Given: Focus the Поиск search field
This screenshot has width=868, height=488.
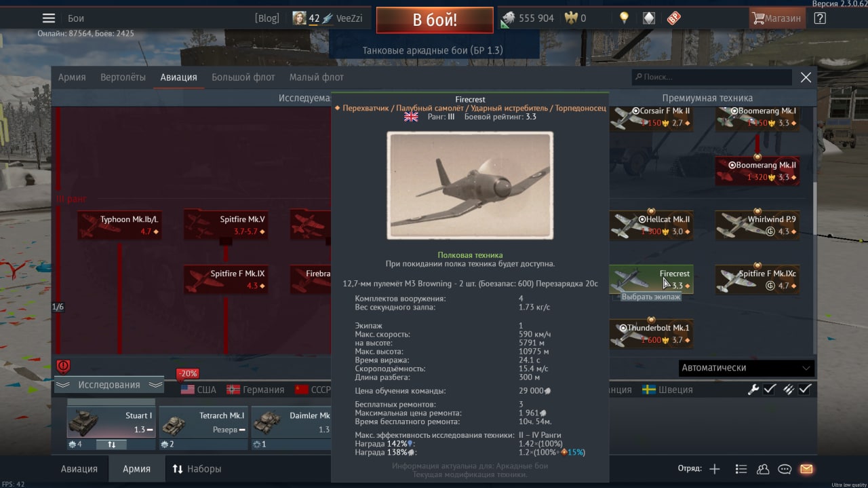Looking at the screenshot, I should [x=711, y=77].
